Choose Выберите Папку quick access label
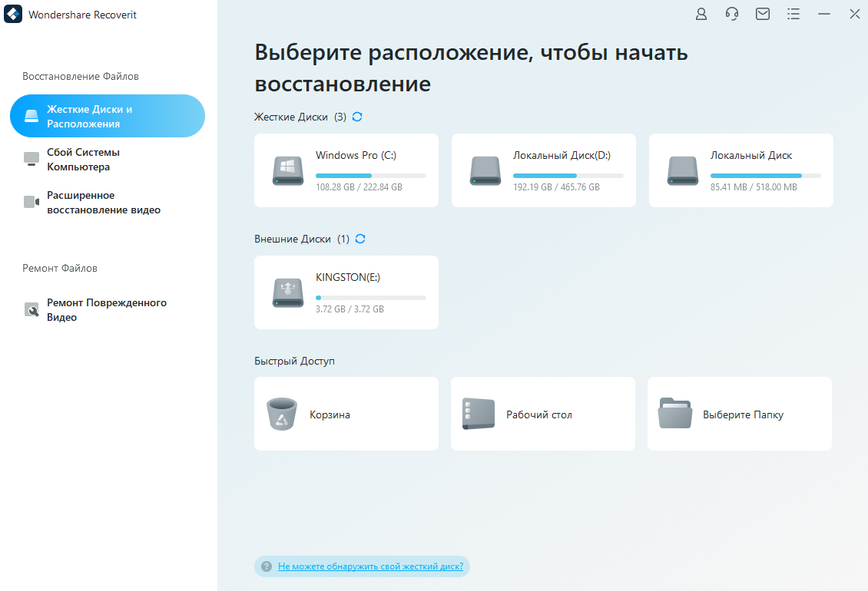 [743, 414]
